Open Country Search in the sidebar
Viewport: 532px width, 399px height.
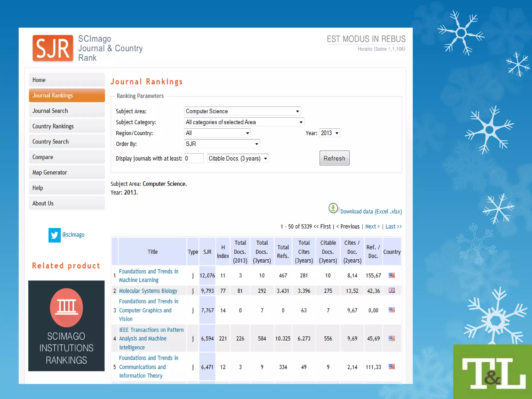tap(67, 142)
